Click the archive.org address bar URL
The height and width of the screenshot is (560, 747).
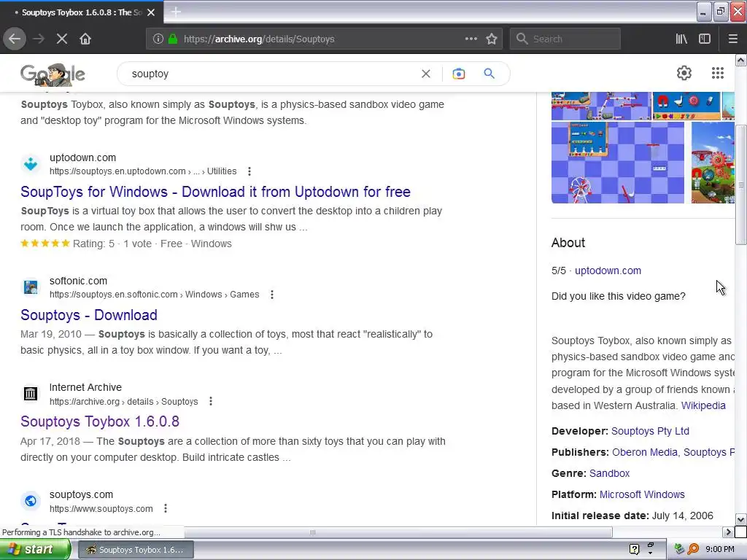[x=259, y=39]
